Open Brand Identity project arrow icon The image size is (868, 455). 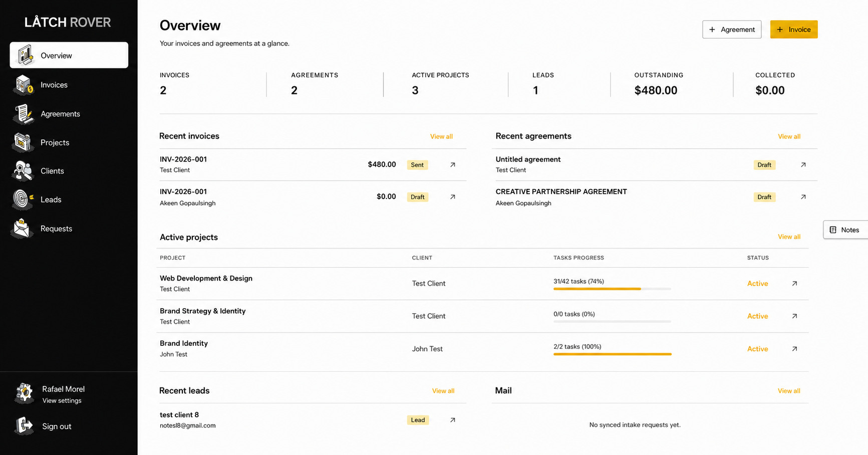pos(794,349)
